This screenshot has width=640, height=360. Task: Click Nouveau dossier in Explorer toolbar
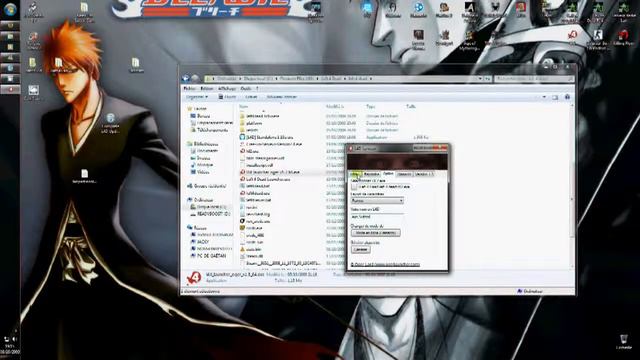(x=282, y=97)
